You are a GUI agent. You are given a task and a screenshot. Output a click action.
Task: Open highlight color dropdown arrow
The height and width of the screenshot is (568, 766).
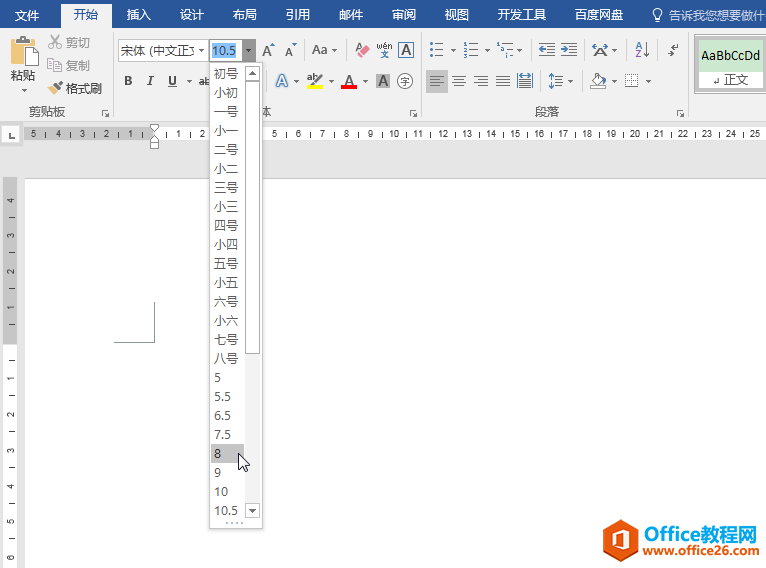tap(331, 82)
